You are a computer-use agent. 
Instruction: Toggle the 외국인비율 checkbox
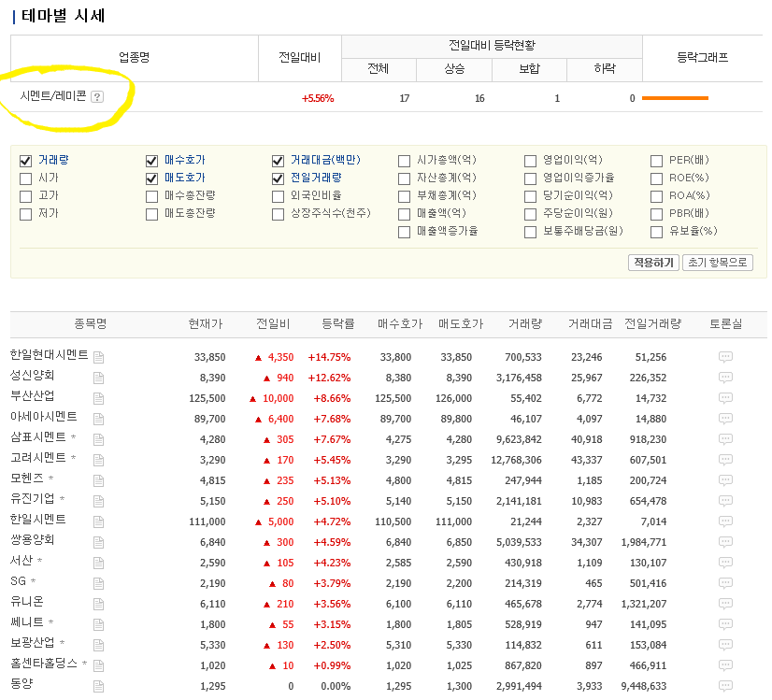tap(279, 196)
